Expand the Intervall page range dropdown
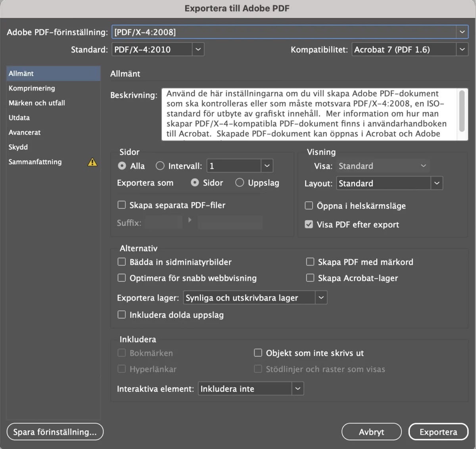This screenshot has height=449, width=476. pos(267,166)
